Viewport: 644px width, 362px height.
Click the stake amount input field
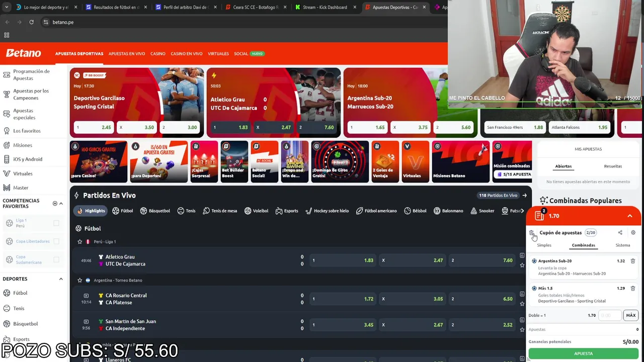pos(610,315)
